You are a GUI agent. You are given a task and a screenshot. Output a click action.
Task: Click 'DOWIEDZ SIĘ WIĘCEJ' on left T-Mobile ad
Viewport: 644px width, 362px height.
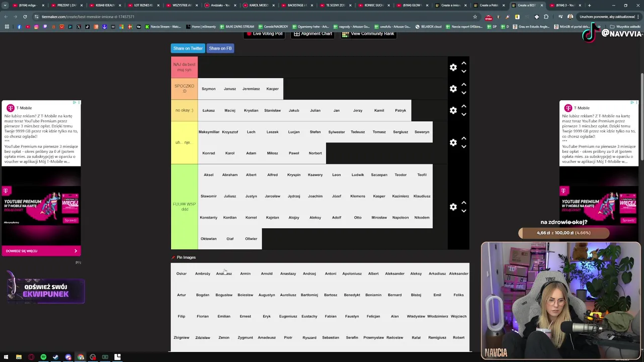41,251
